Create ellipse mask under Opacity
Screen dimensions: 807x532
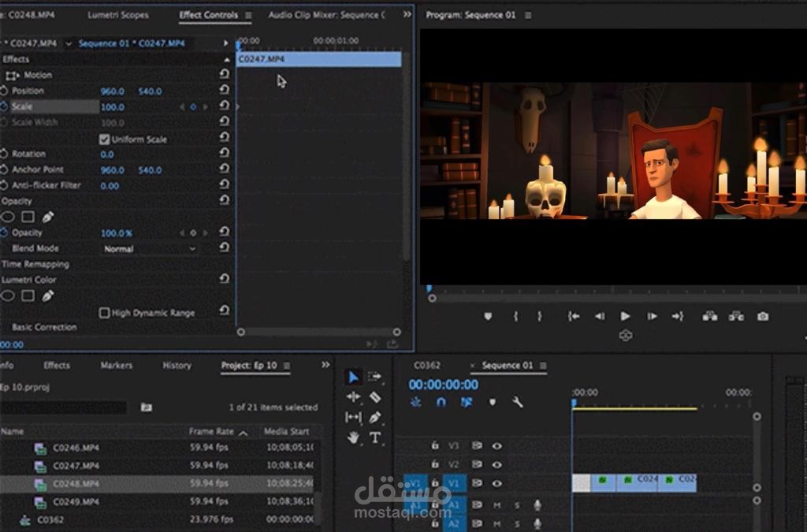coord(7,217)
